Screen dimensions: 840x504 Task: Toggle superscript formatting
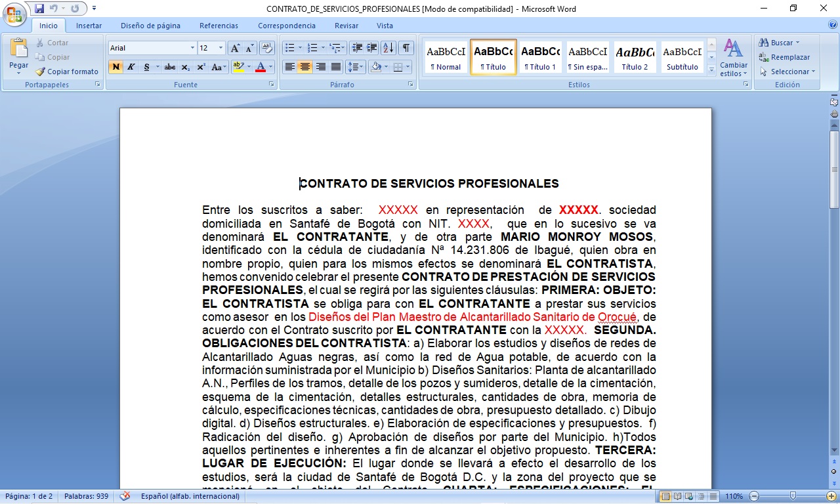pyautogui.click(x=201, y=67)
